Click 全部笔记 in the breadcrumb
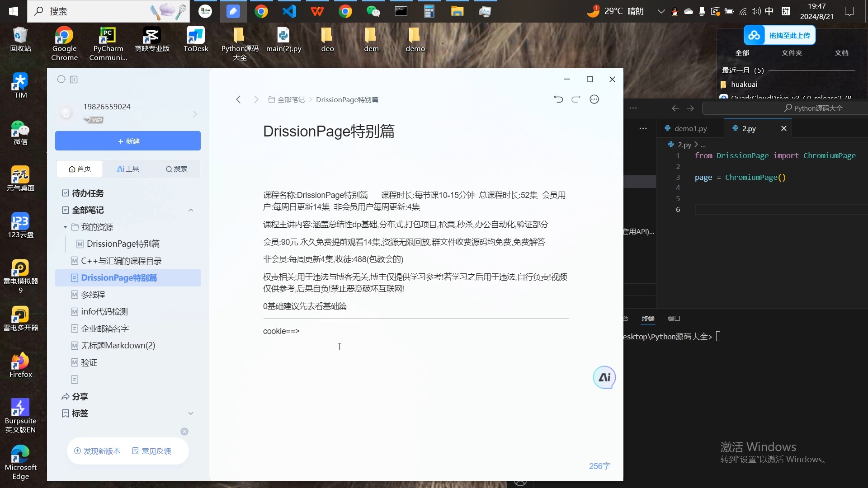 pos(287,99)
